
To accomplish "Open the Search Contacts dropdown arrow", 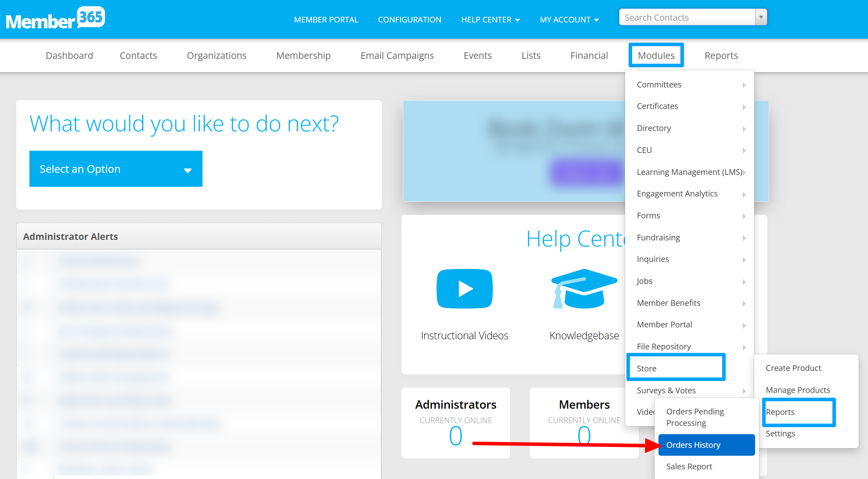I will (x=761, y=18).
